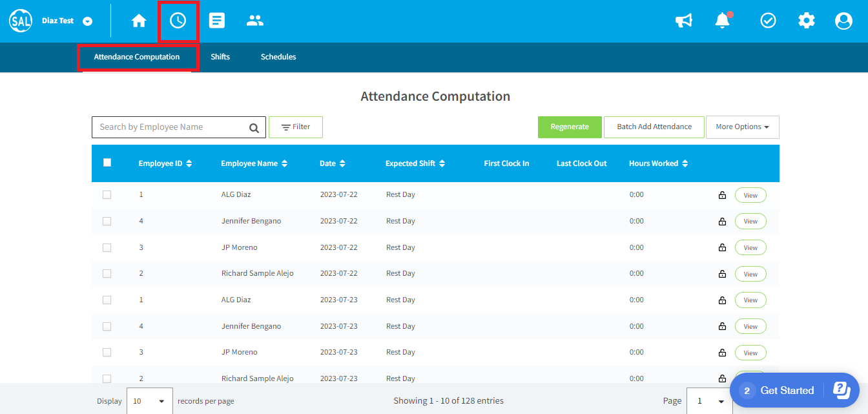Viewport: 868px width, 414px height.
Task: Open the settings gear icon
Action: point(807,21)
